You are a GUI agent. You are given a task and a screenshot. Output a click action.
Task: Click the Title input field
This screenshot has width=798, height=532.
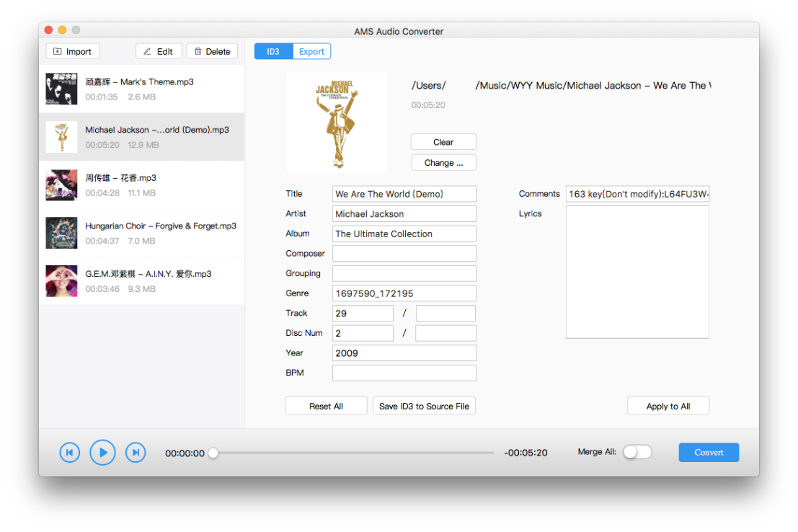click(404, 194)
